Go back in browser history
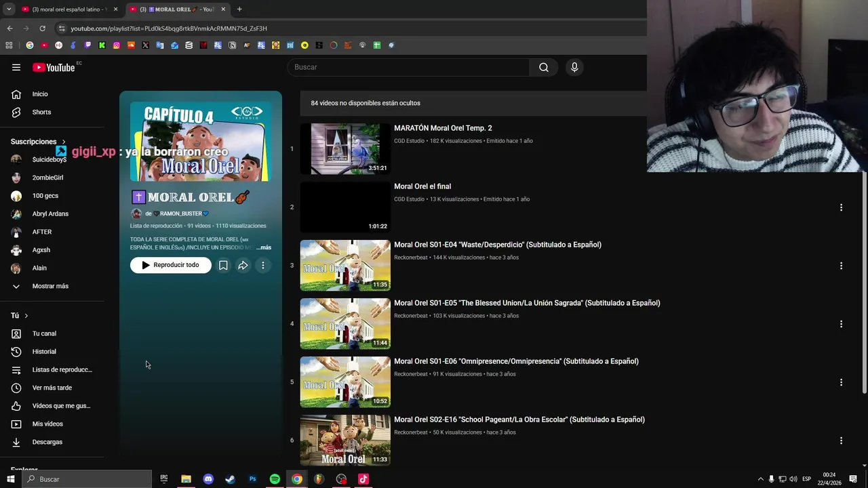Screen dimensions: 868x488 pyautogui.click(x=9, y=28)
